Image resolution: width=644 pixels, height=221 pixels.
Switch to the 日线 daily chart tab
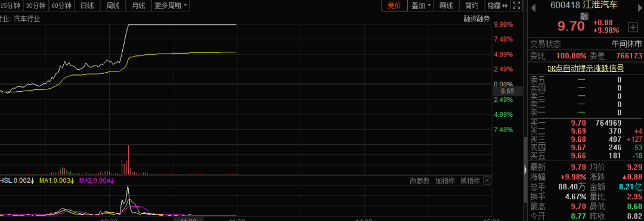point(86,6)
